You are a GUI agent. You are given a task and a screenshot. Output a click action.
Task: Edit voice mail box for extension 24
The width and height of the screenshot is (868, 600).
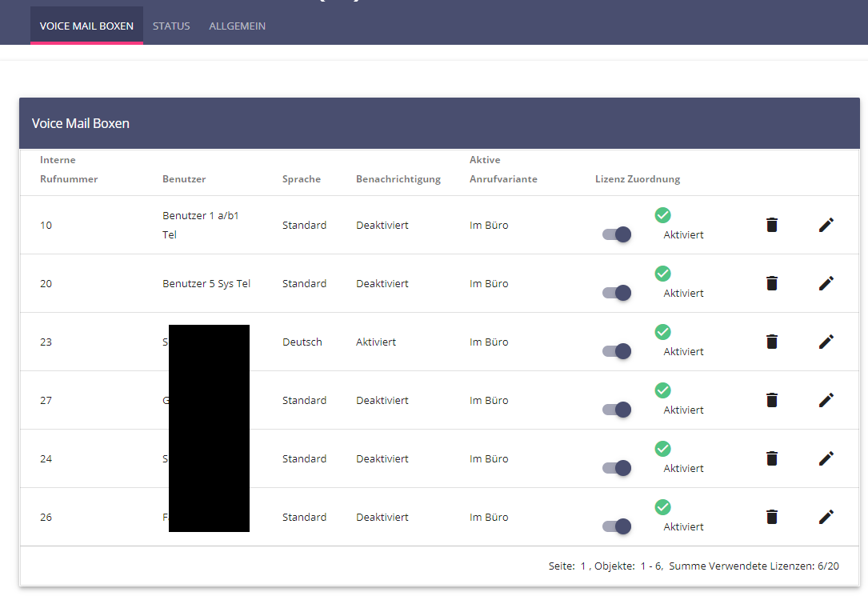click(x=826, y=458)
